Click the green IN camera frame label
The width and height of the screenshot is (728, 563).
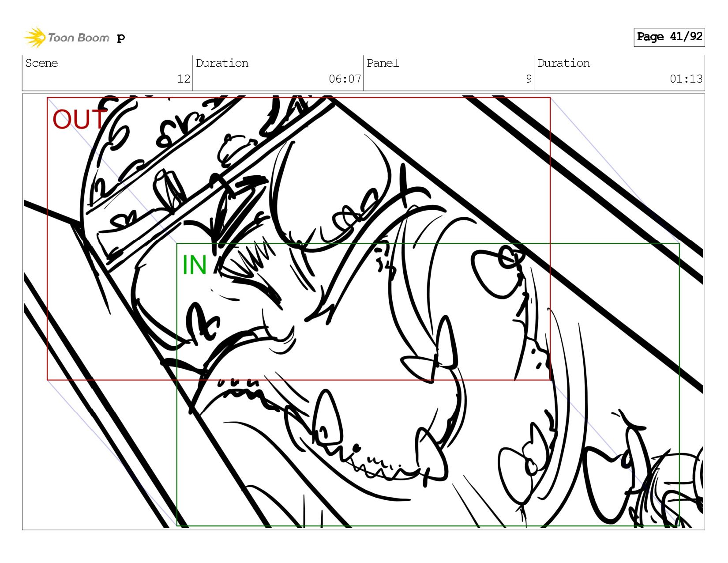pyautogui.click(x=195, y=265)
